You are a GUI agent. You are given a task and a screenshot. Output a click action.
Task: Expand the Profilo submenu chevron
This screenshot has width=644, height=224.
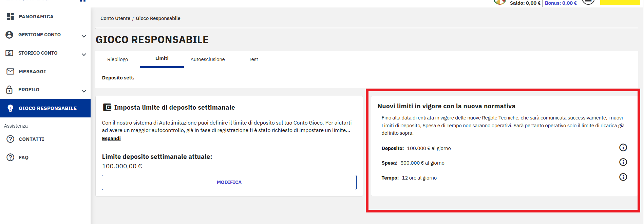84,91
